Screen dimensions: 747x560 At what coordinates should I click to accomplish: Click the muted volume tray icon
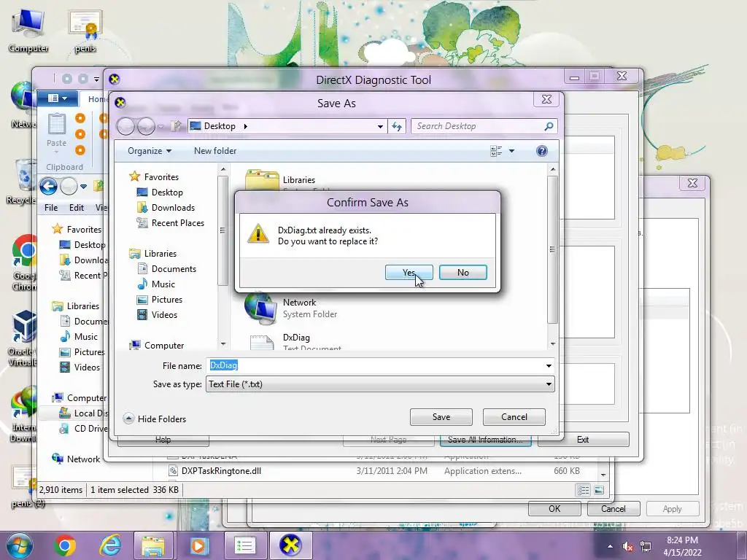click(628, 547)
